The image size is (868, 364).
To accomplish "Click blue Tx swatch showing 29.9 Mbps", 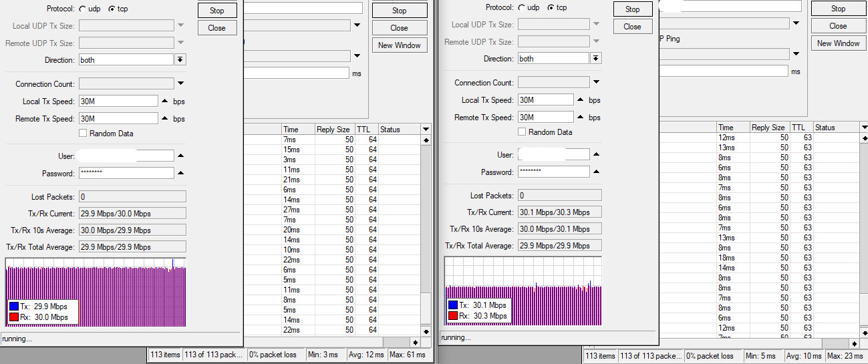I will (15, 305).
